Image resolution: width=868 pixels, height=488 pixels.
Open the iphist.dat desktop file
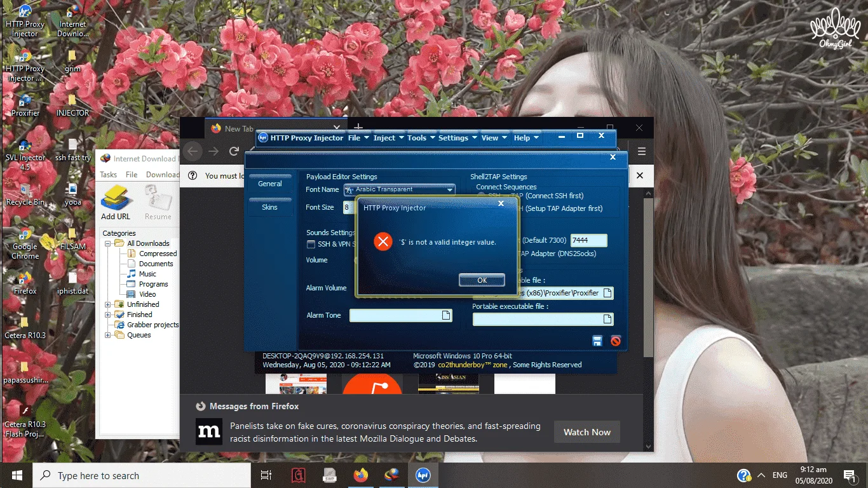[73, 283]
